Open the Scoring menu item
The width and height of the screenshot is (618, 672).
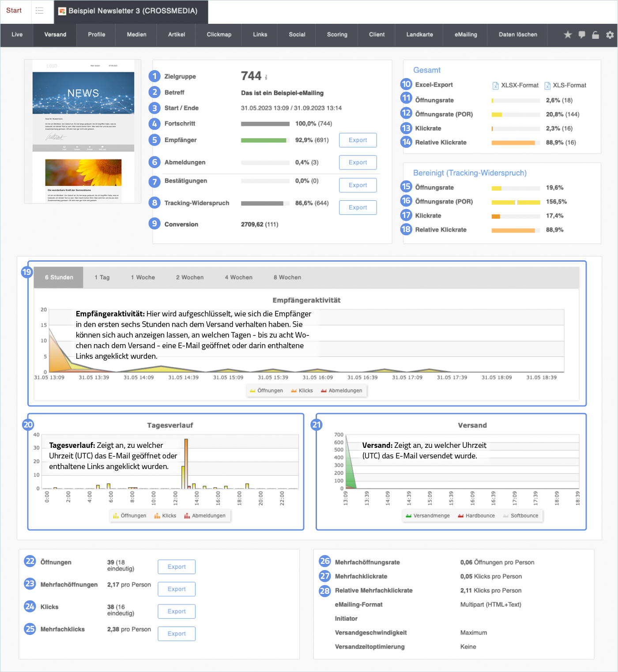pyautogui.click(x=337, y=34)
